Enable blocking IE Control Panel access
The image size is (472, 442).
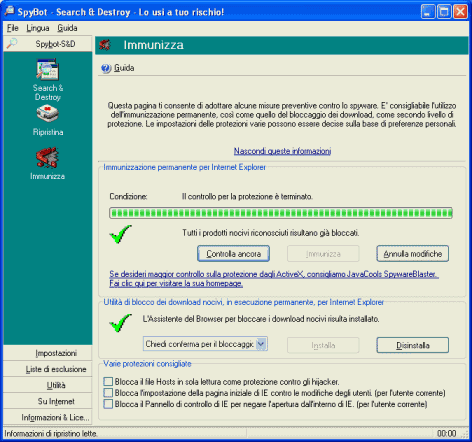pyautogui.click(x=108, y=404)
